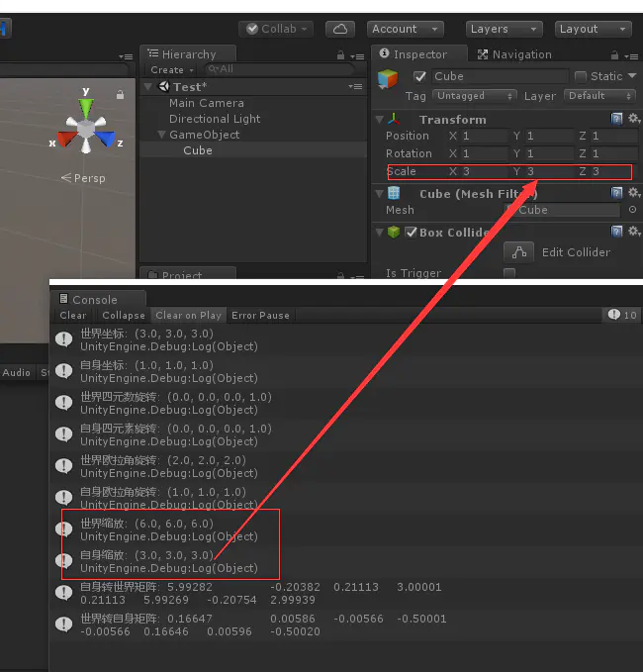Toggle Error Pause in Console
Image resolution: width=643 pixels, height=672 pixels.
[x=260, y=315]
